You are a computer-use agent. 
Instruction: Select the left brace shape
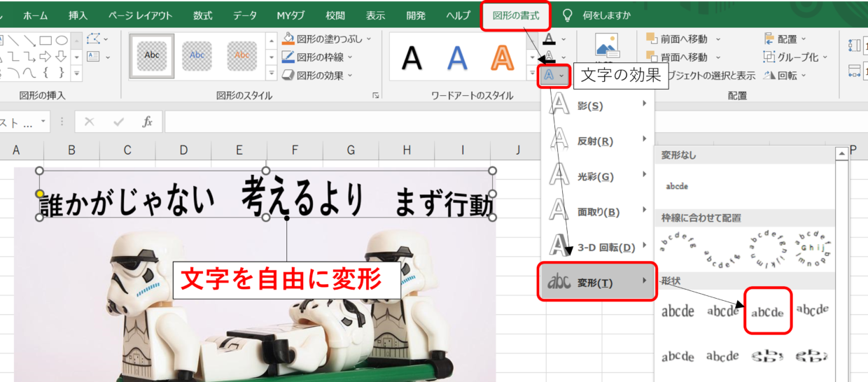coord(45,71)
